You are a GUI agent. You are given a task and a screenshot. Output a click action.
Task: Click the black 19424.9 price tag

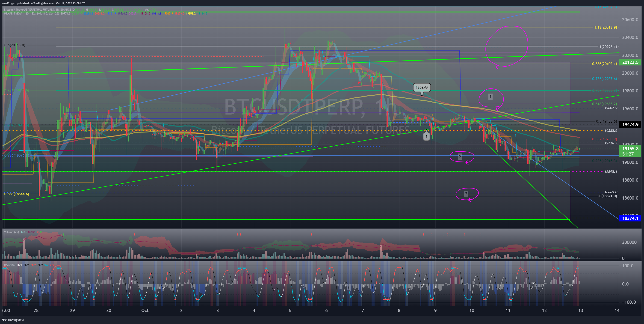(630, 124)
